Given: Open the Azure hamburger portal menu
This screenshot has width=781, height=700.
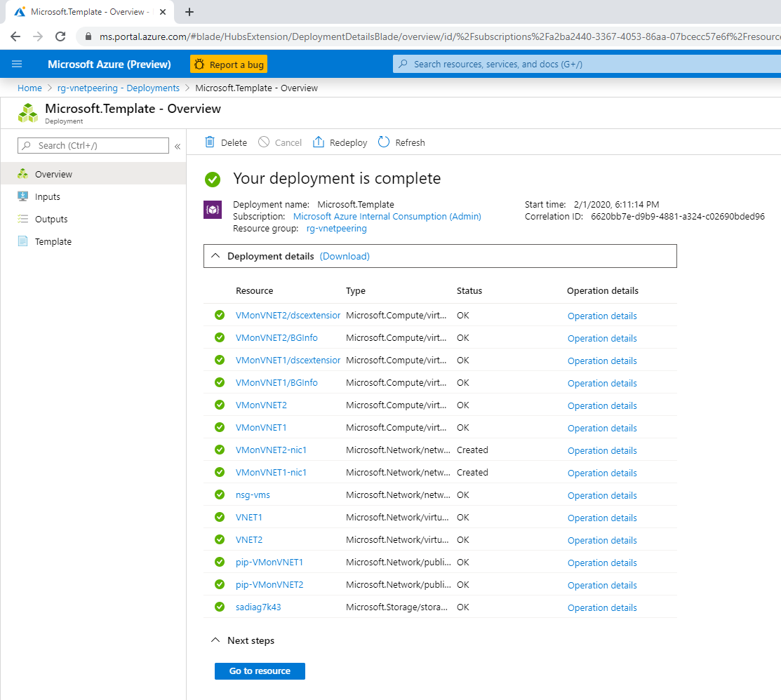Looking at the screenshot, I should (17, 64).
